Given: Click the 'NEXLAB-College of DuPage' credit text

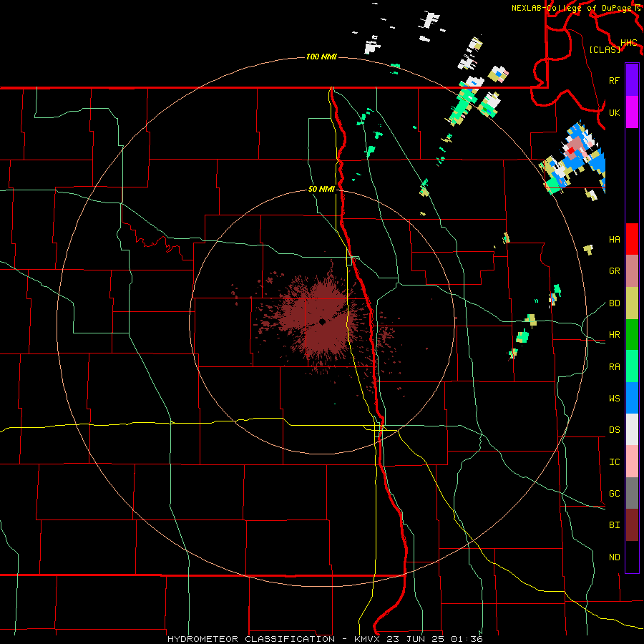Looking at the screenshot, I should (x=572, y=8).
